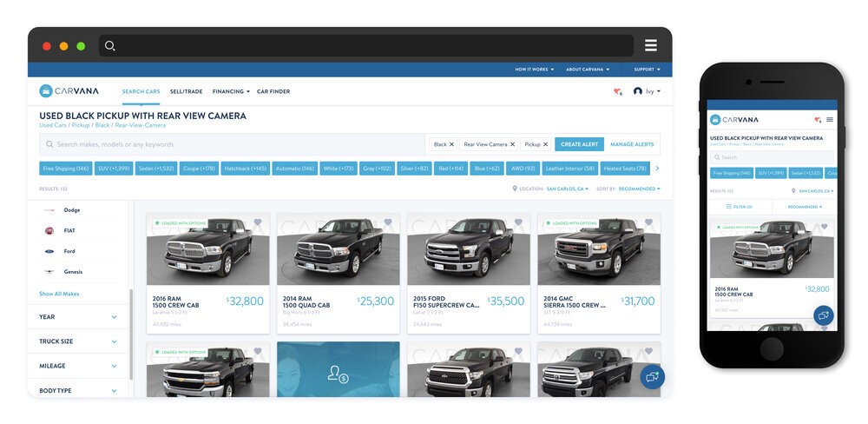Remove the Pickup filter chip with its X

545,144
